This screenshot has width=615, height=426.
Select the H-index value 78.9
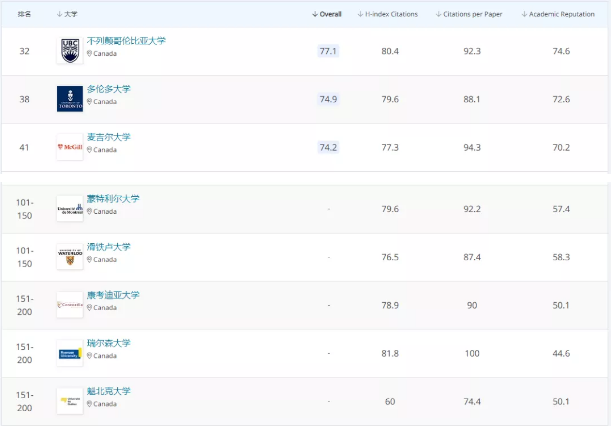pyautogui.click(x=390, y=305)
